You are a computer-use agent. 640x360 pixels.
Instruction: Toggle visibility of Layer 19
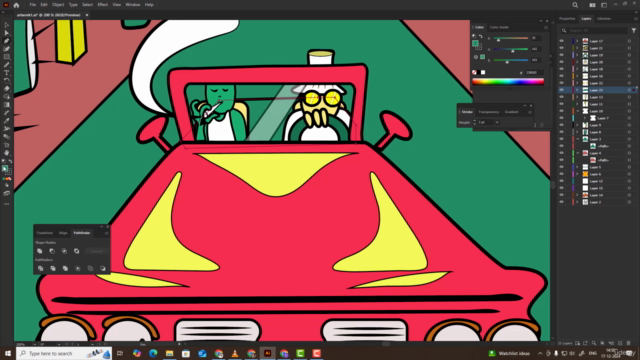[562, 55]
